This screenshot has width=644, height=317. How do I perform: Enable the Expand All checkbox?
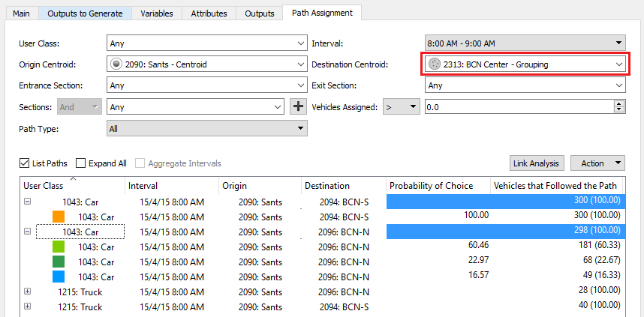click(81, 163)
